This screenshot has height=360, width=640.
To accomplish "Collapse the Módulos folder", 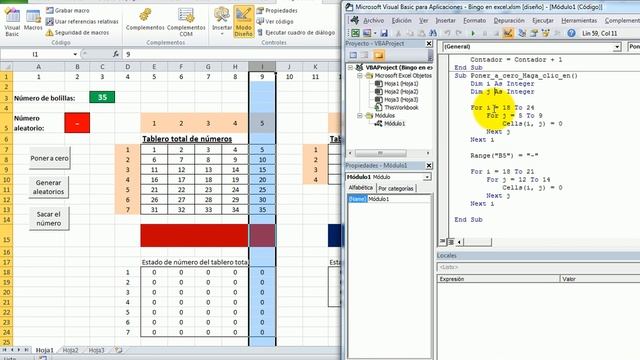I will pos(360,116).
